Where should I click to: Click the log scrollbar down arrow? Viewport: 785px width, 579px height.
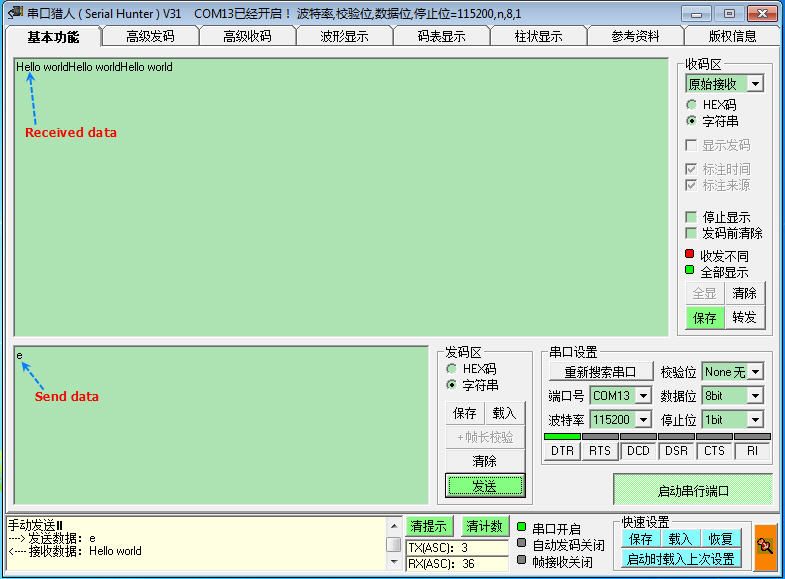click(x=394, y=562)
